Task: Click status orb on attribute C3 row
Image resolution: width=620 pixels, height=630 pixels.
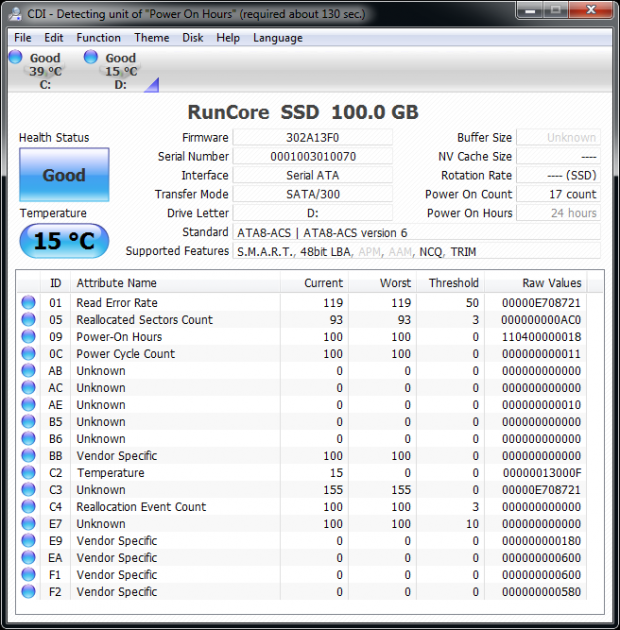Action: [x=29, y=489]
